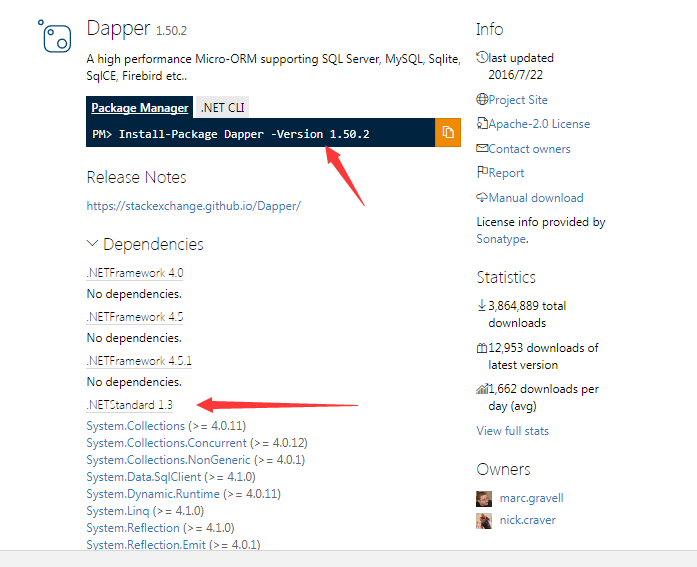697x567 pixels.
Task: Click the cloud download icon beside Manual download
Action: 482,197
